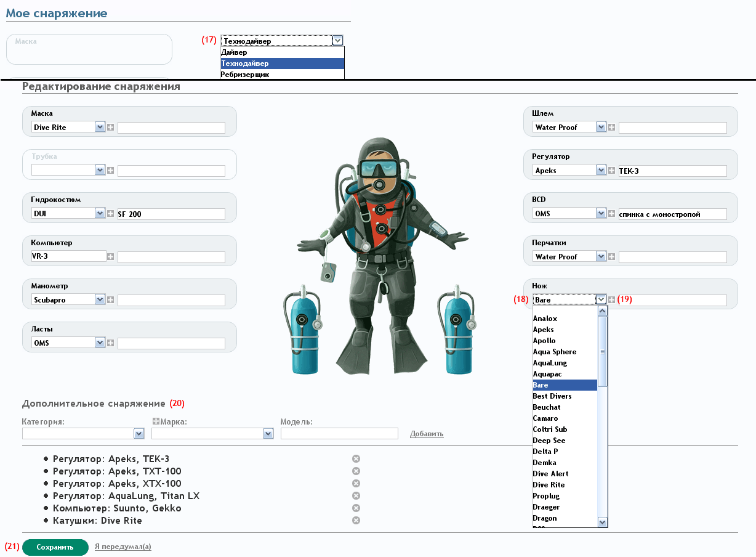Screen dimensions: 756x557
Task: Collapse the Нож dropdown showing Bare
Action: point(569,299)
